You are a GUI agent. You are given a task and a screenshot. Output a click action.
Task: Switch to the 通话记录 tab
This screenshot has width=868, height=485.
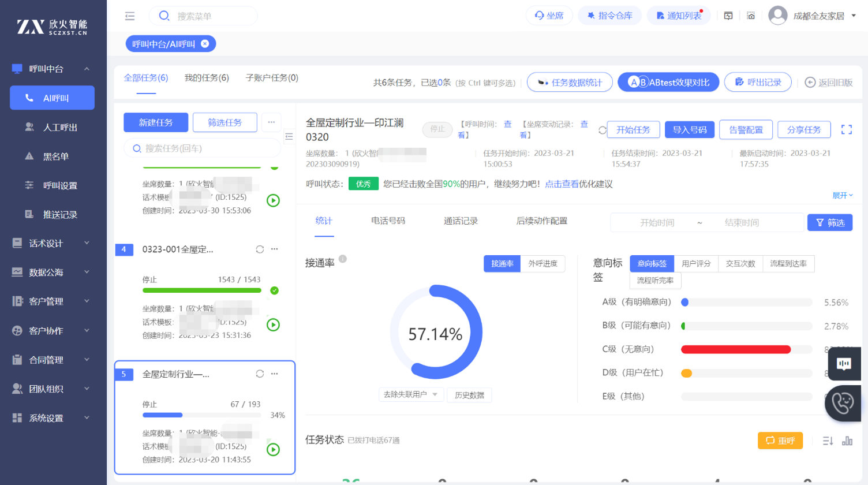[461, 221]
